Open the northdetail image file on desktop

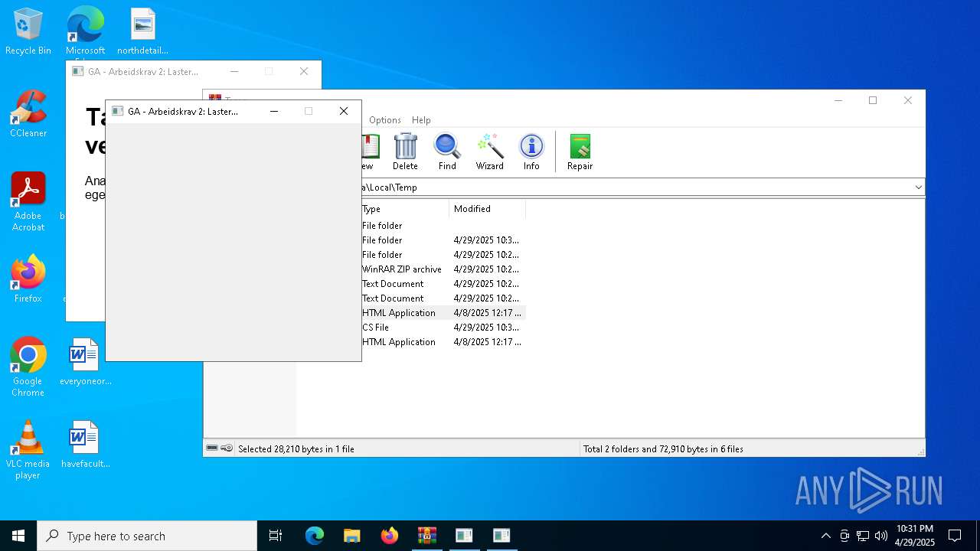142,31
